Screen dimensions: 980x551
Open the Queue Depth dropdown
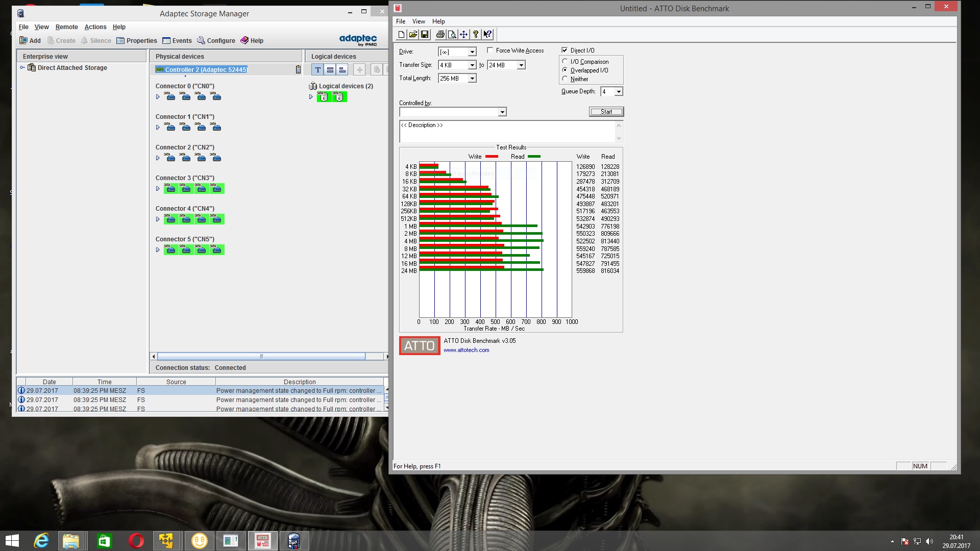(619, 92)
